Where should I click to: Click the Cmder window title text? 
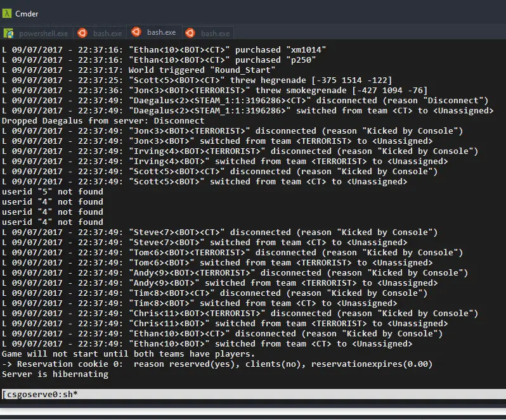point(27,14)
